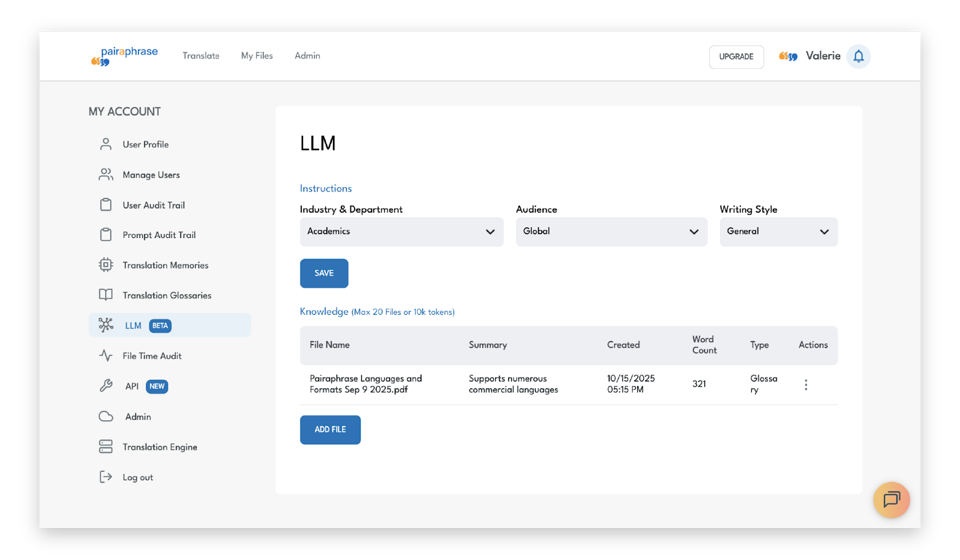Click the ADD FILE button
Viewport: 960px width, 560px height.
(330, 430)
